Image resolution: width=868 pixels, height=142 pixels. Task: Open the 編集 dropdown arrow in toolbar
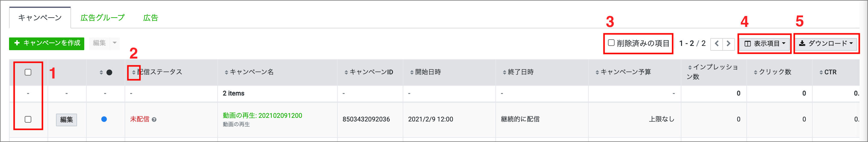click(115, 43)
